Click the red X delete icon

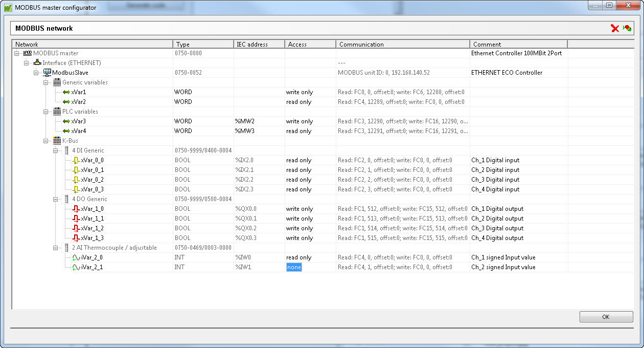615,29
